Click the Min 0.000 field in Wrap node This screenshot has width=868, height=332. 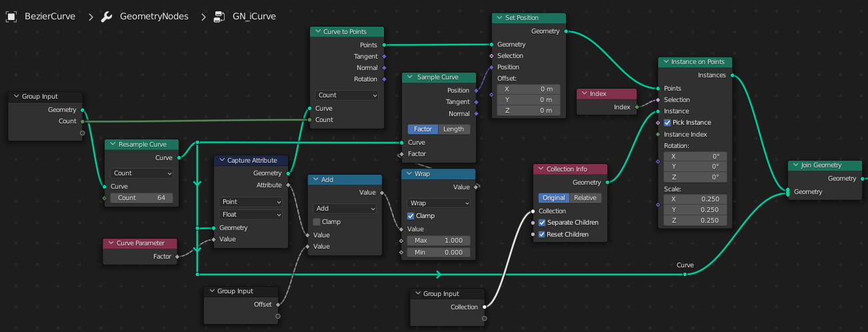(439, 253)
